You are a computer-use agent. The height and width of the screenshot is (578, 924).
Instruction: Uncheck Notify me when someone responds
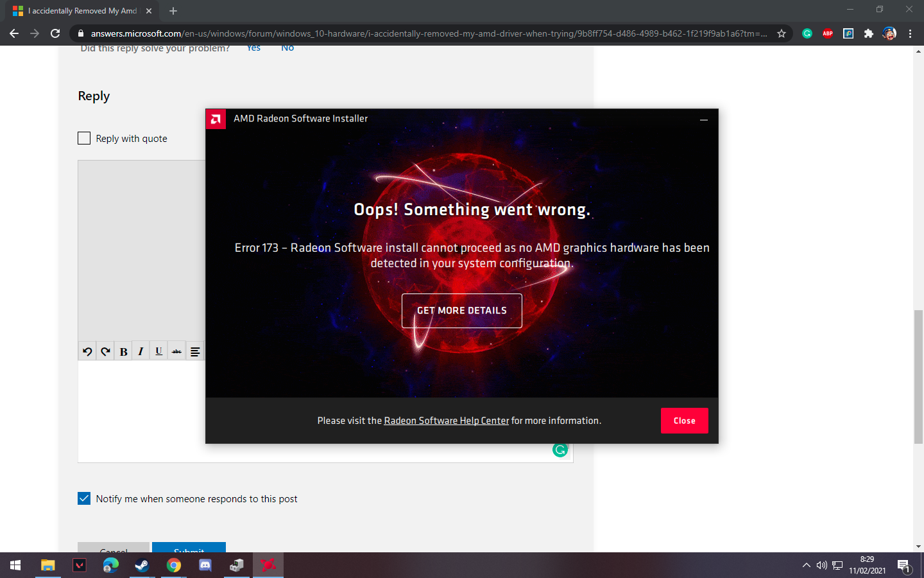84,498
